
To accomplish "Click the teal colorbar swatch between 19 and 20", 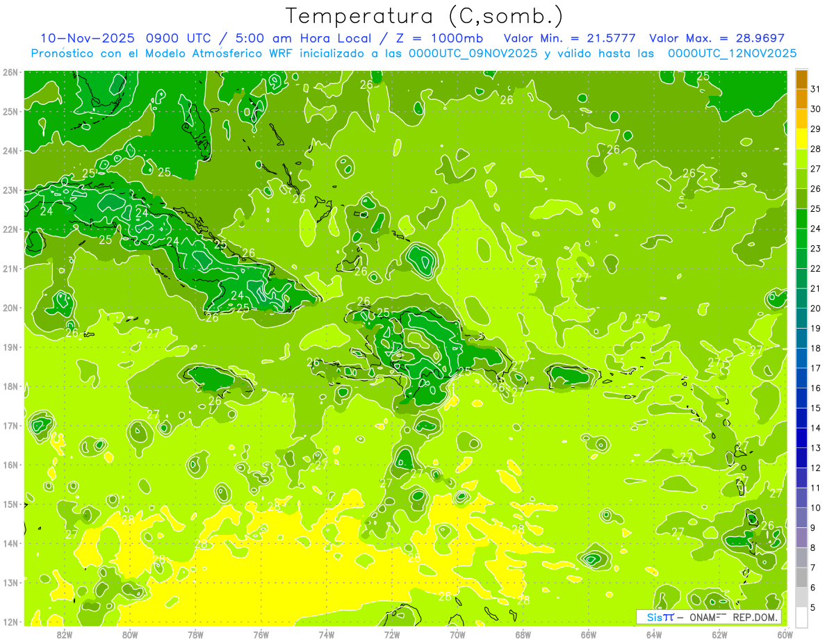I will 801,318.
